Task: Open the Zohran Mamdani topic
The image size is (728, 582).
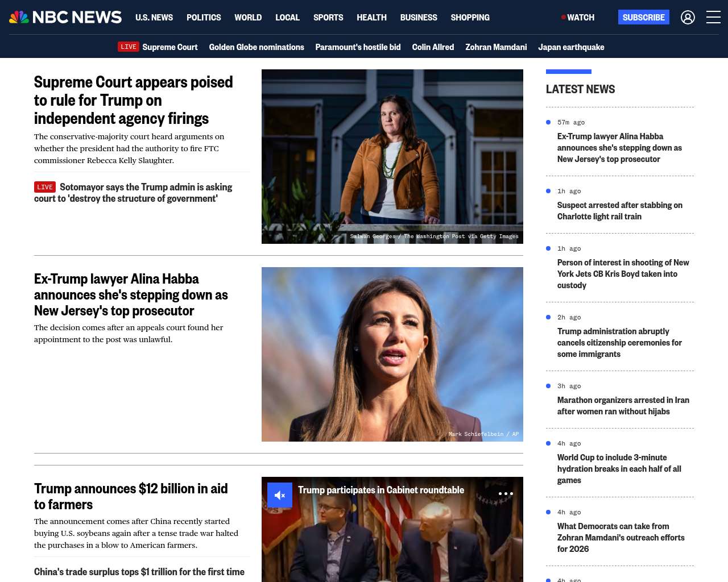Action: pos(496,47)
